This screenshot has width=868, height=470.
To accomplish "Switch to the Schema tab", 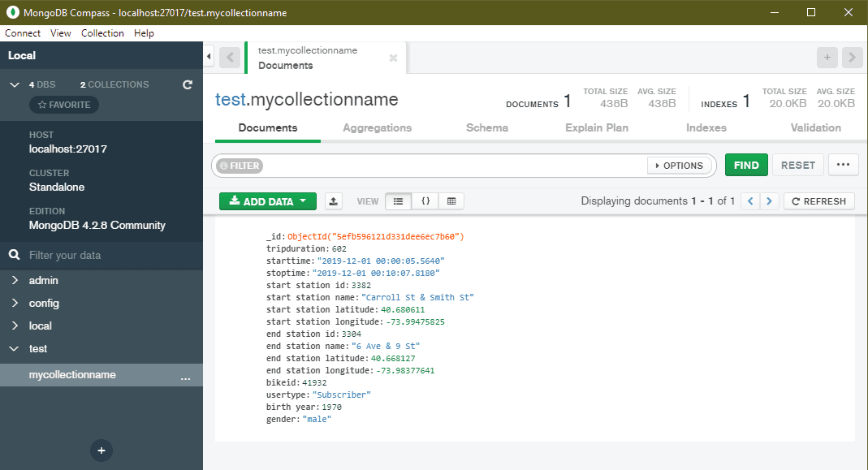I will pos(486,127).
